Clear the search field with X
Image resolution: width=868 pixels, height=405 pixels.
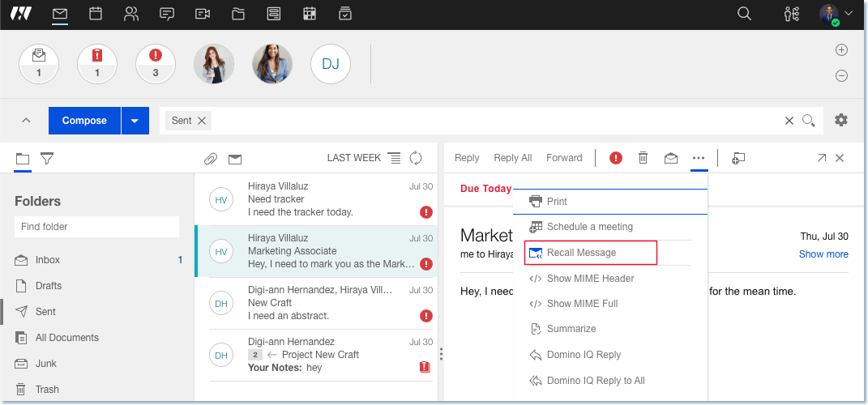(x=789, y=121)
